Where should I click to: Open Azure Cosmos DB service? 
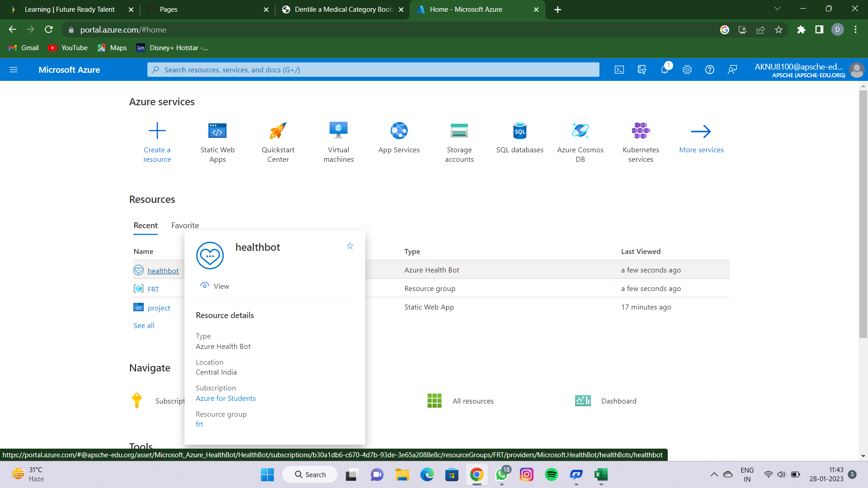(580, 142)
